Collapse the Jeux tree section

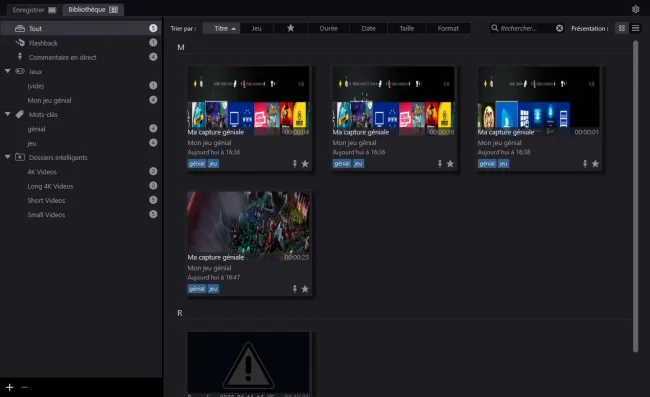click(x=7, y=71)
